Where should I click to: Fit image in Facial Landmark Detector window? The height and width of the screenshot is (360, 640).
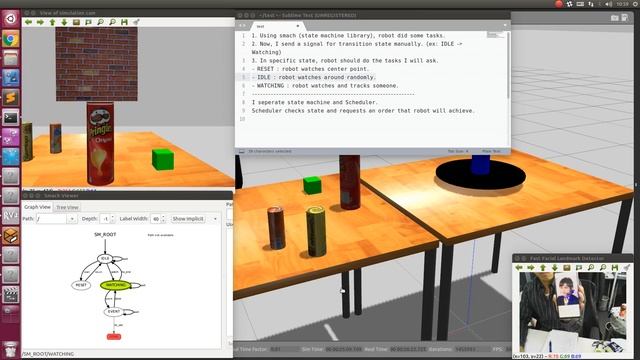579,268
